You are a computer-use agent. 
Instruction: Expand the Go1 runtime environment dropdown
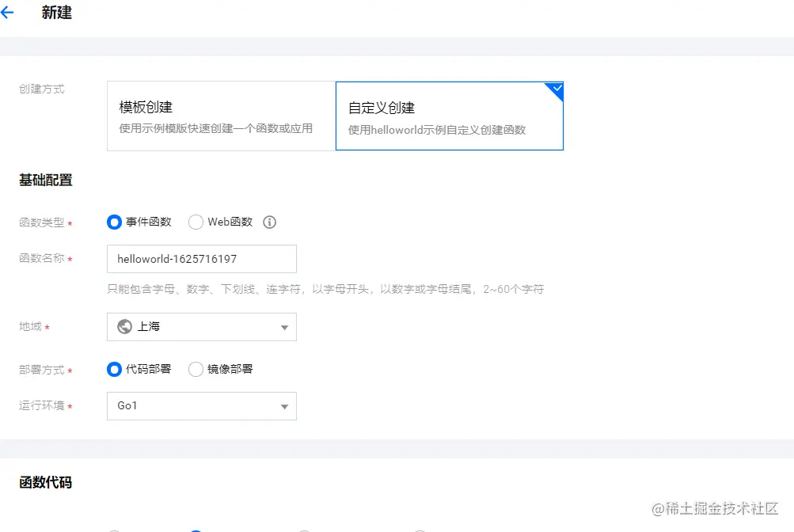point(202,406)
